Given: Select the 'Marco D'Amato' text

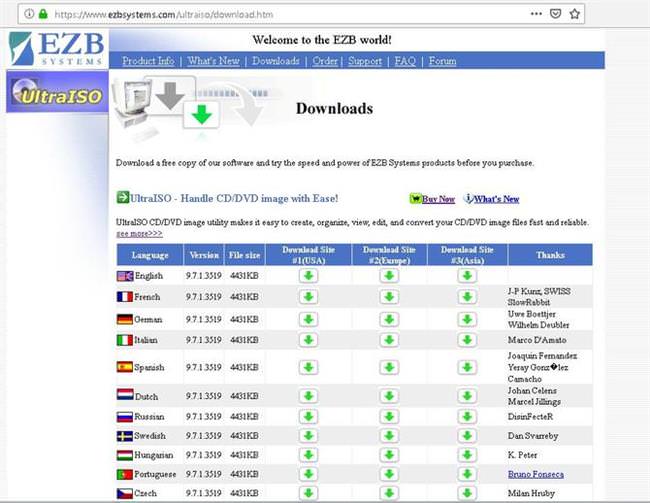Looking at the screenshot, I should (x=537, y=340).
